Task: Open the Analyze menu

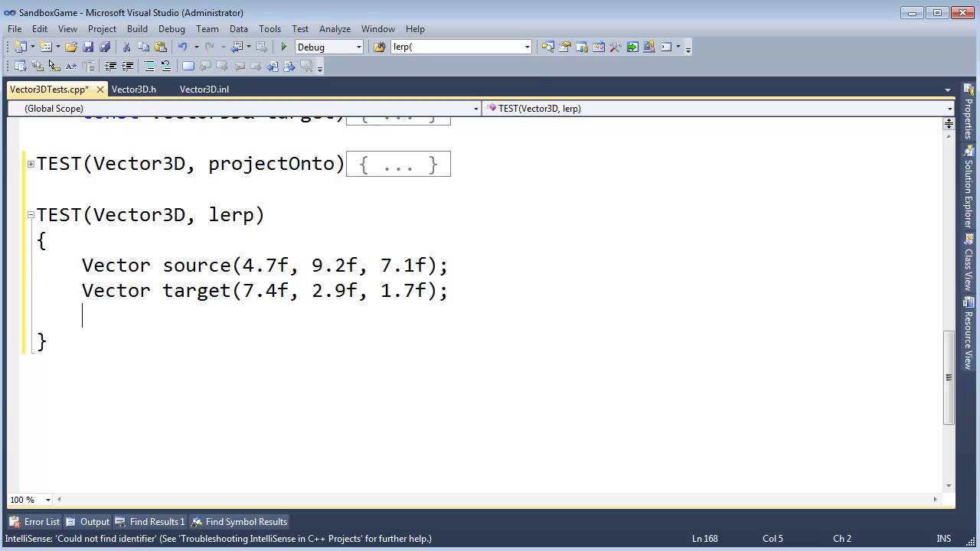Action: click(335, 28)
